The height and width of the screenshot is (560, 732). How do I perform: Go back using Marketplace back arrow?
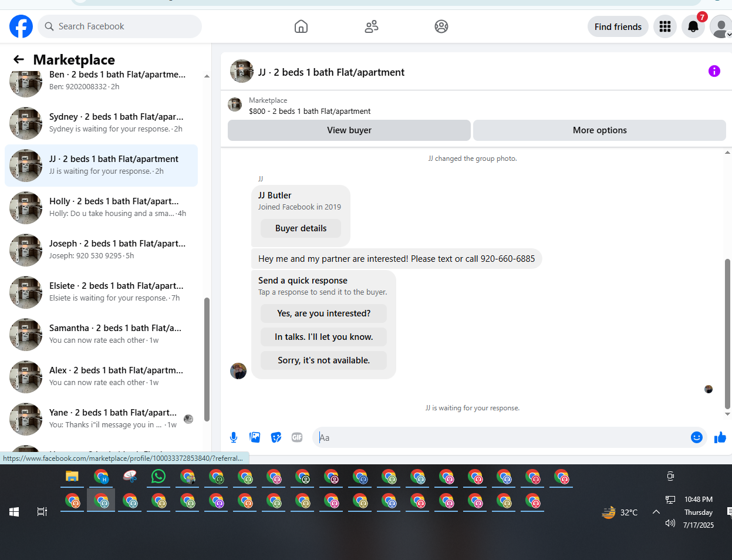19,59
